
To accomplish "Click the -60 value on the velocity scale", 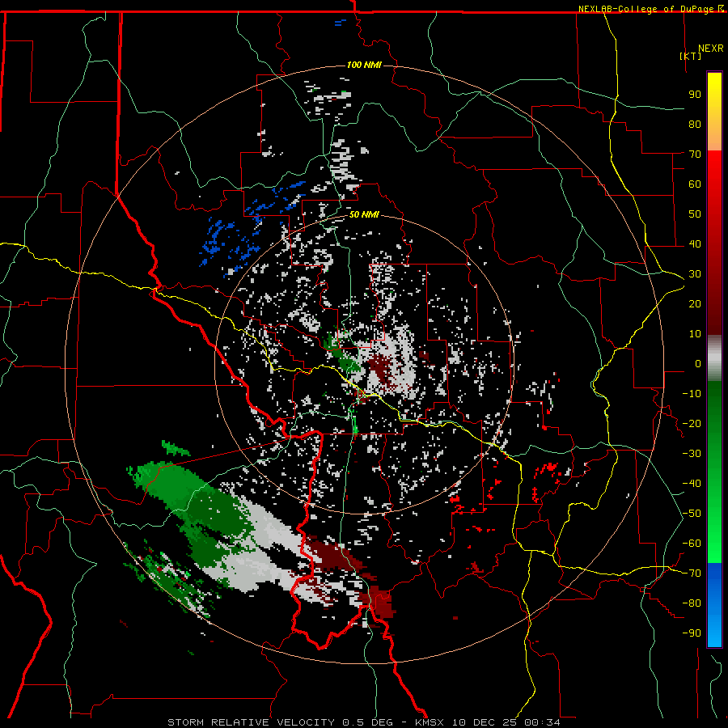I will click(692, 544).
